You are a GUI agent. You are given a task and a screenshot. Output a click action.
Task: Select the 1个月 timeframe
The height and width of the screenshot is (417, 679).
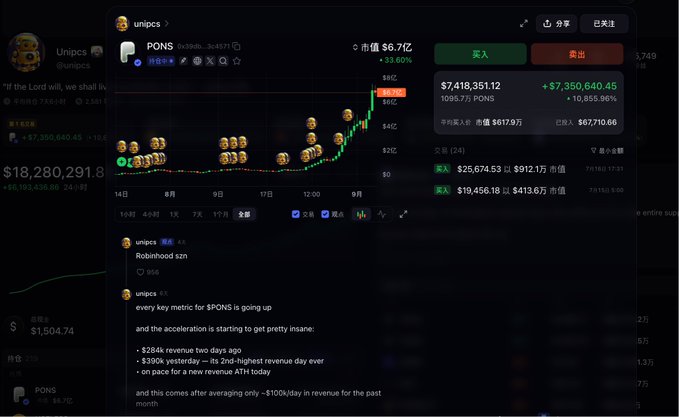pyautogui.click(x=220, y=214)
